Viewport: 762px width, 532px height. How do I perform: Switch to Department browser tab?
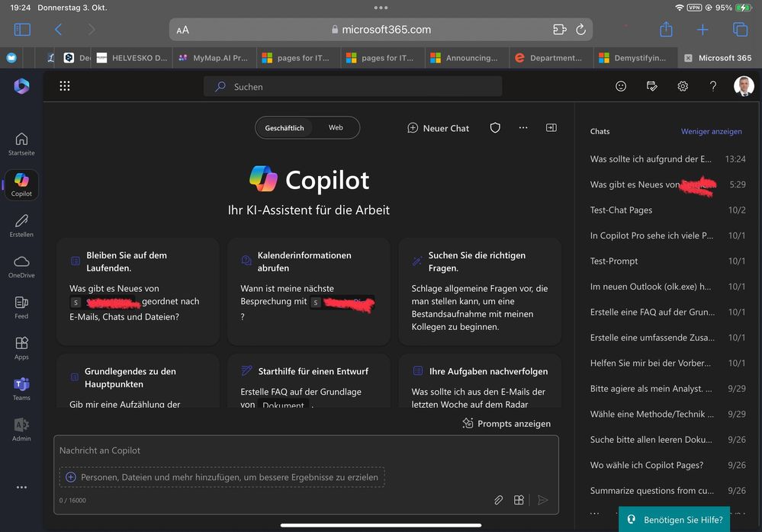point(551,58)
